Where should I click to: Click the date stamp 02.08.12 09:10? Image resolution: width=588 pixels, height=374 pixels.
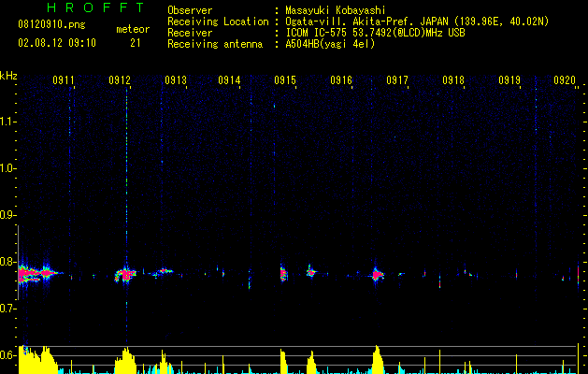(57, 43)
